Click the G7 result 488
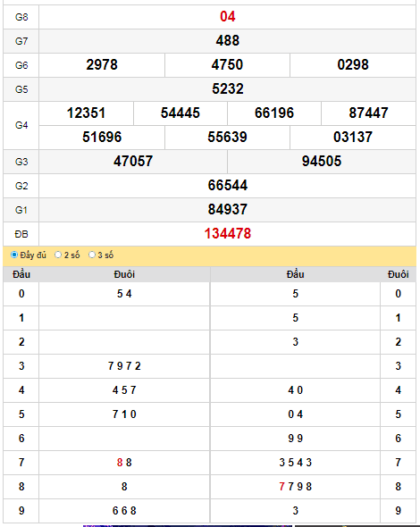Screen dimensions: 420x527 click(228, 41)
